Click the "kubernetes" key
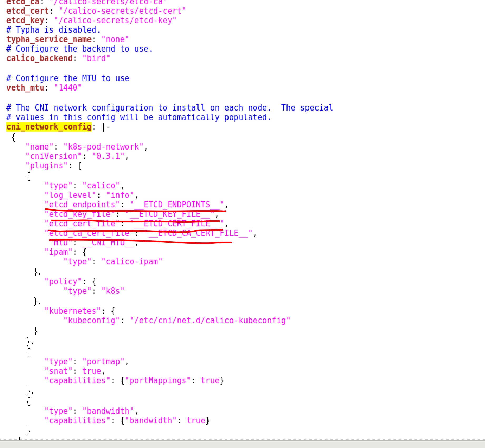485x448 pixels. [x=73, y=311]
